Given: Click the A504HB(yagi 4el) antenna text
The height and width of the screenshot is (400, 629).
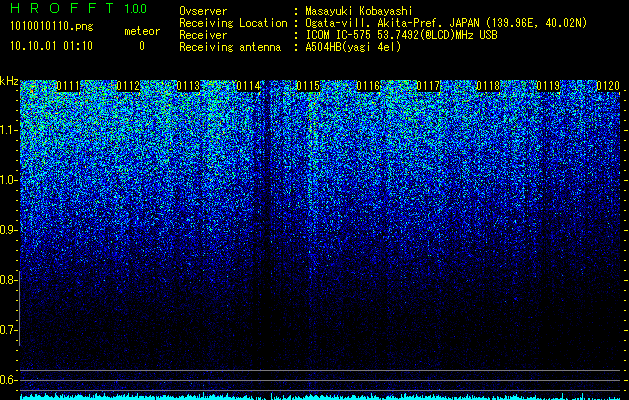Looking at the screenshot, I should (x=353, y=47).
